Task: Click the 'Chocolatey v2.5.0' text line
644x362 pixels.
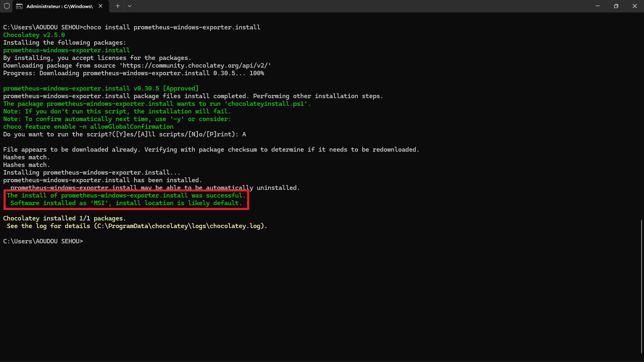Action: point(34,35)
